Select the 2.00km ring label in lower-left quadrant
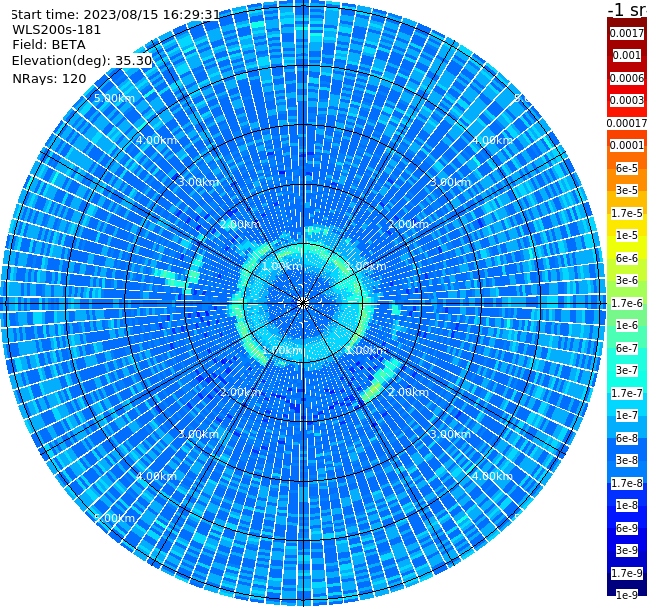 240,392
